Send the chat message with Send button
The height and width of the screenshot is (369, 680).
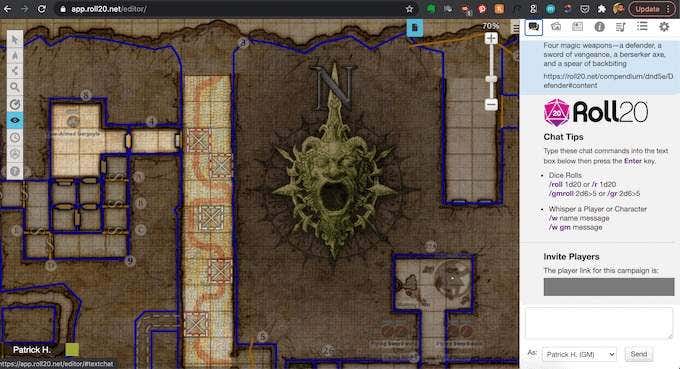(638, 354)
